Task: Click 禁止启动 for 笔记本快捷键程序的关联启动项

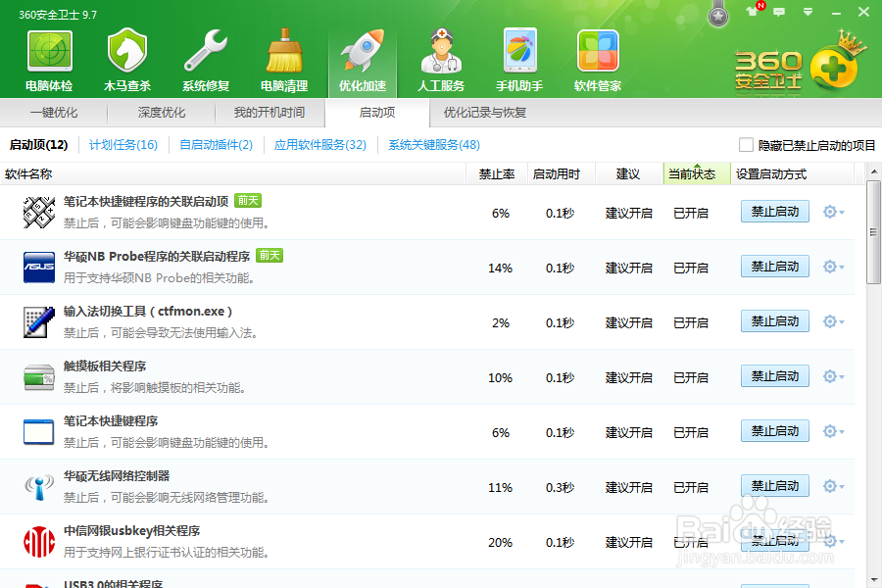Action: (775, 212)
